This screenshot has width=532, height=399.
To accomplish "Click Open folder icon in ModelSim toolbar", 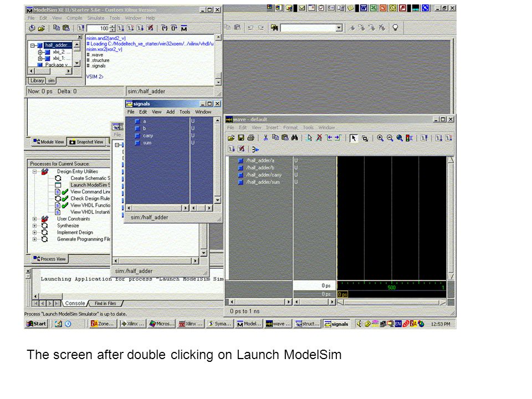I will pyautogui.click(x=42, y=28).
